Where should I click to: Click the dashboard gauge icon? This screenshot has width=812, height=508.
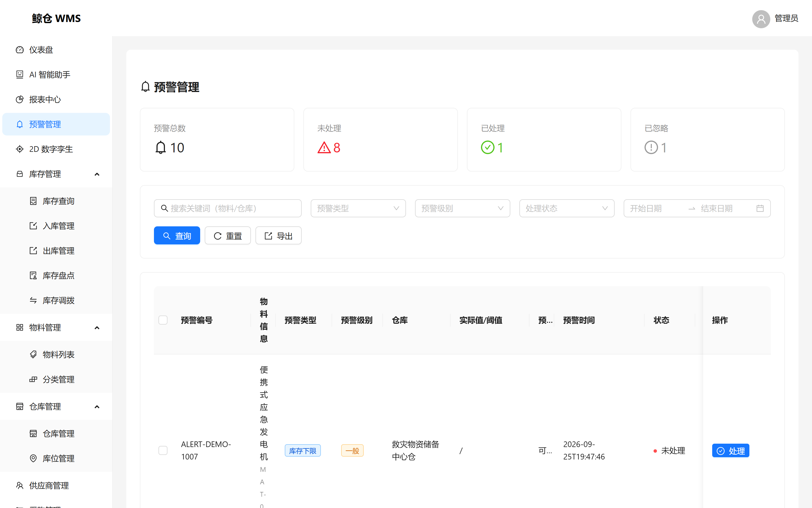[20, 50]
